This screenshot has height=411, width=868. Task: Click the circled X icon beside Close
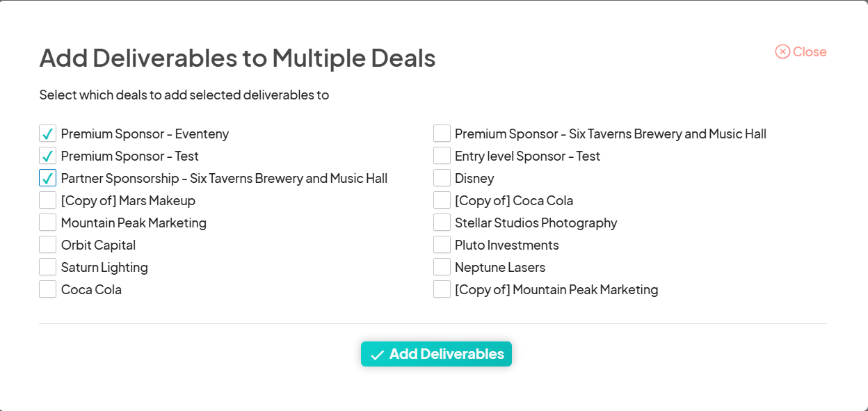tap(782, 52)
